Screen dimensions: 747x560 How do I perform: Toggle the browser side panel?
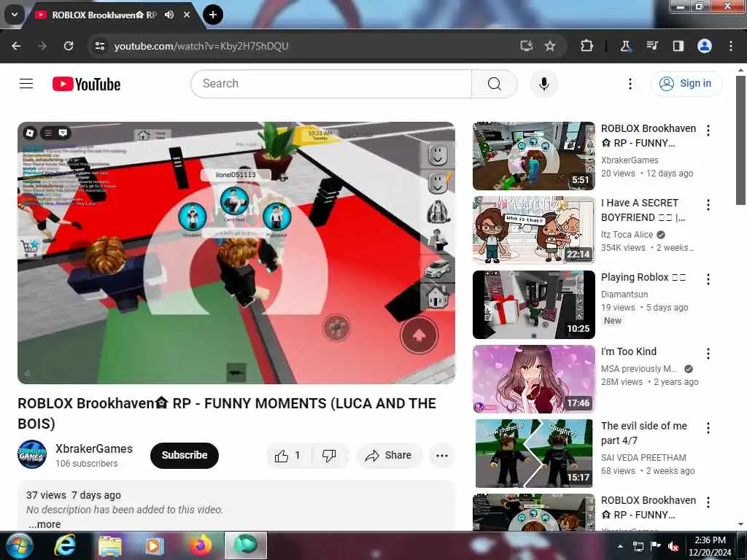click(678, 46)
